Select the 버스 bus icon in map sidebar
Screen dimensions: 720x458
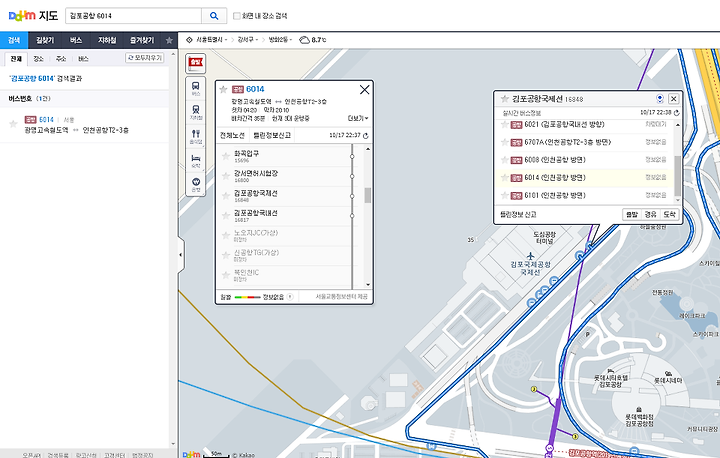196,88
